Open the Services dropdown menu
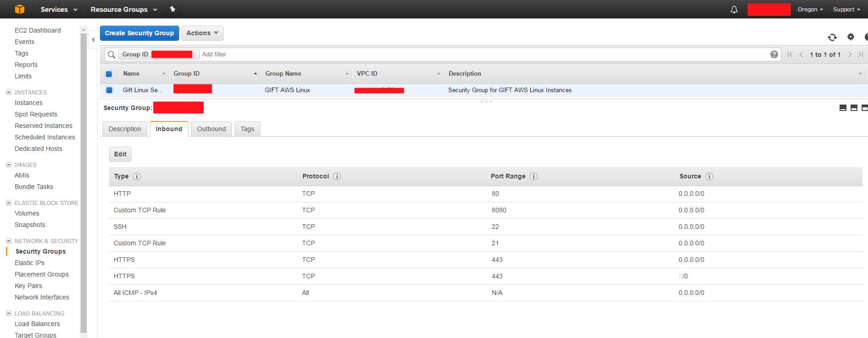 point(59,9)
